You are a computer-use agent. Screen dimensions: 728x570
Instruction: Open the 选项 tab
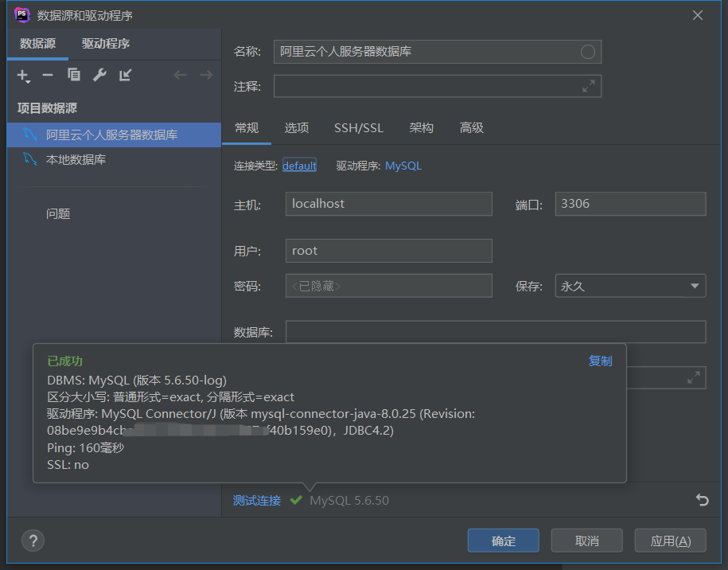click(x=297, y=127)
